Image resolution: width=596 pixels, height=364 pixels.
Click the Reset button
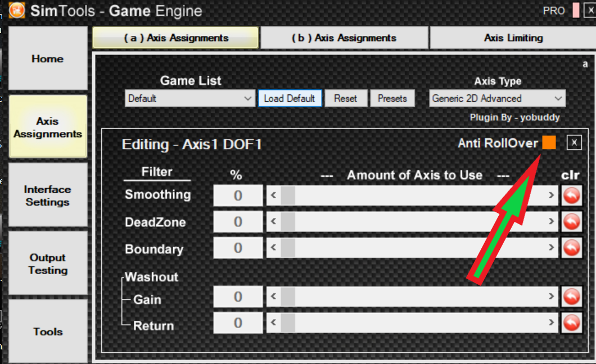pyautogui.click(x=346, y=99)
